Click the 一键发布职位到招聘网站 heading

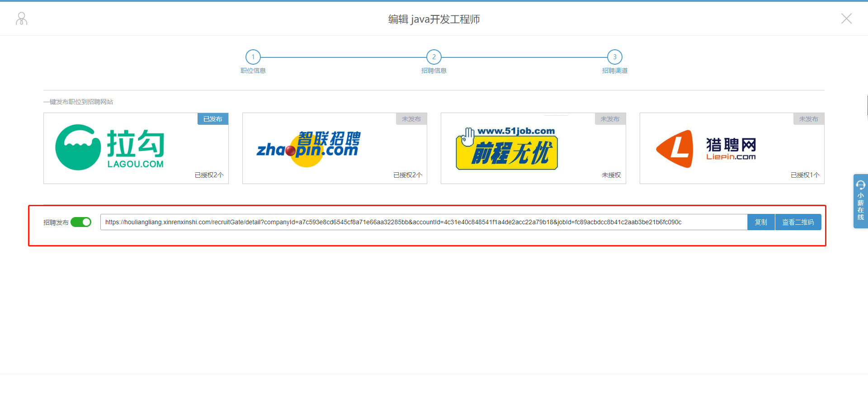78,102
